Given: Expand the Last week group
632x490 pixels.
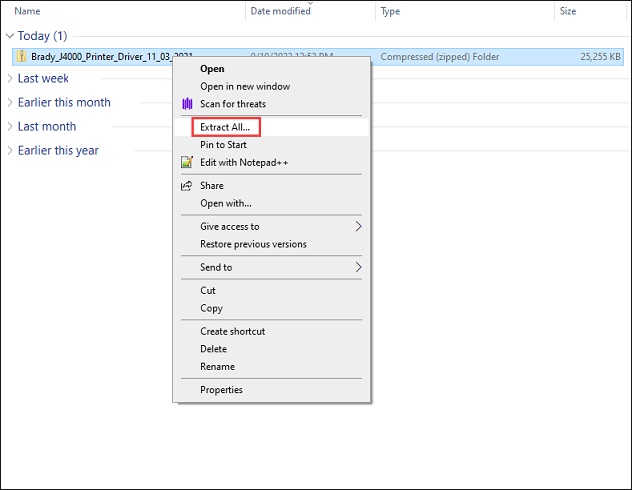Looking at the screenshot, I should pyautogui.click(x=10, y=78).
